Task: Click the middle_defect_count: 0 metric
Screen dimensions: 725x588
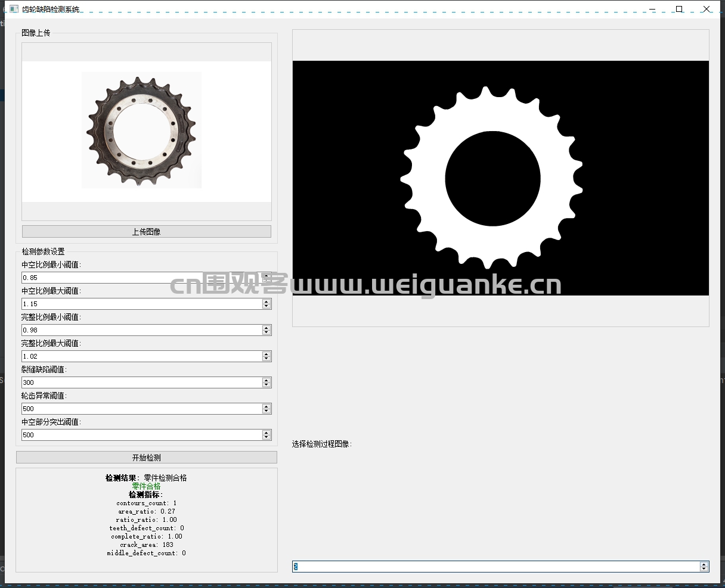Action: point(147,553)
